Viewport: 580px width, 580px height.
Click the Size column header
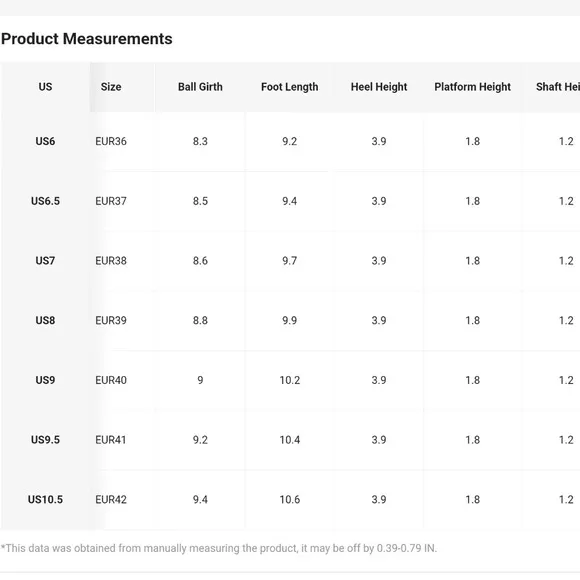pyautogui.click(x=111, y=87)
